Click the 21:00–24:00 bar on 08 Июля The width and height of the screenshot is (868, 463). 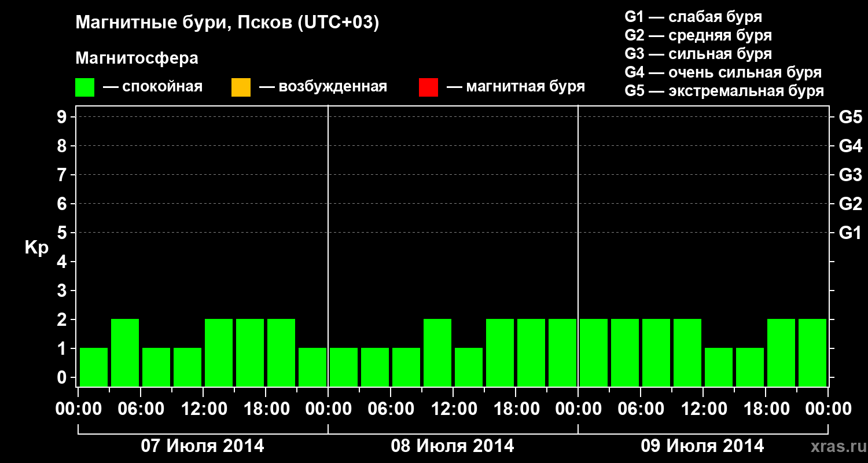pyautogui.click(x=562, y=352)
